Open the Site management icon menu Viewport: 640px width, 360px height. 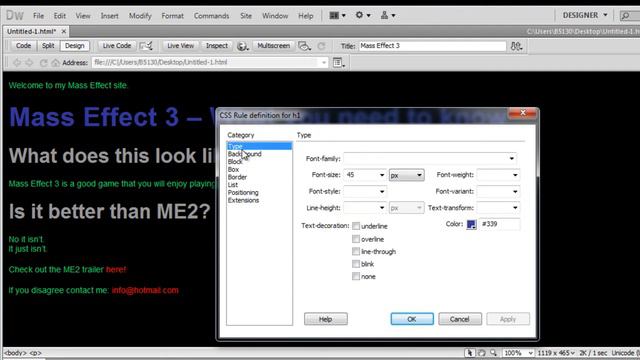[387, 16]
